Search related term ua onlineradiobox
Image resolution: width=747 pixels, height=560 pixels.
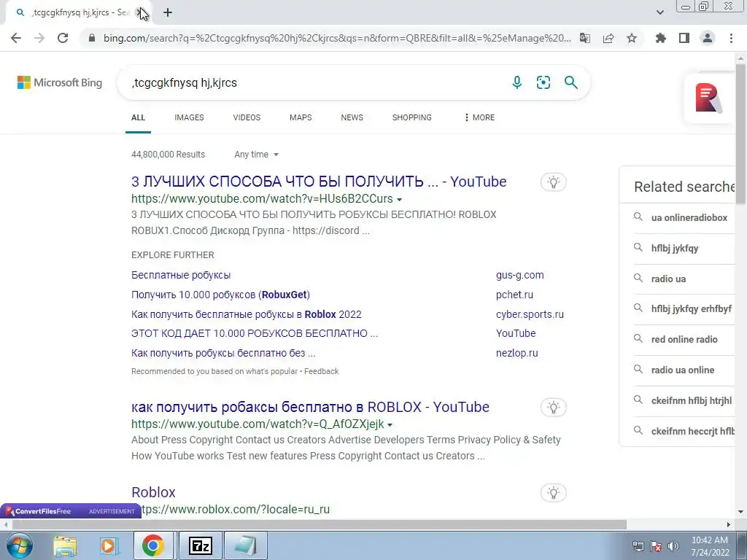[x=689, y=217]
